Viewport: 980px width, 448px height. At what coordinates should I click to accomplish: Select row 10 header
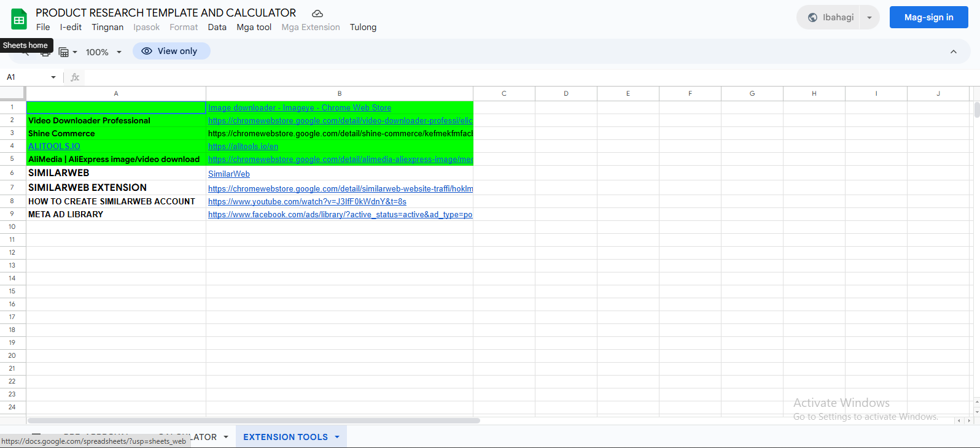(12, 226)
